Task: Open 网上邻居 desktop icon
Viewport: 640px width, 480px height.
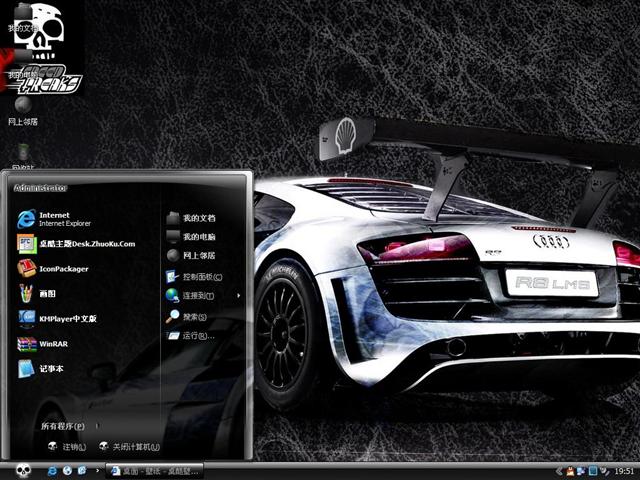Action: coord(23,110)
